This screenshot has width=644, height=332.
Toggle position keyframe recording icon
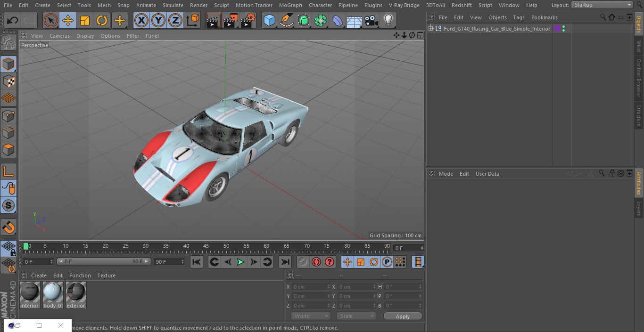pyautogui.click(x=347, y=262)
